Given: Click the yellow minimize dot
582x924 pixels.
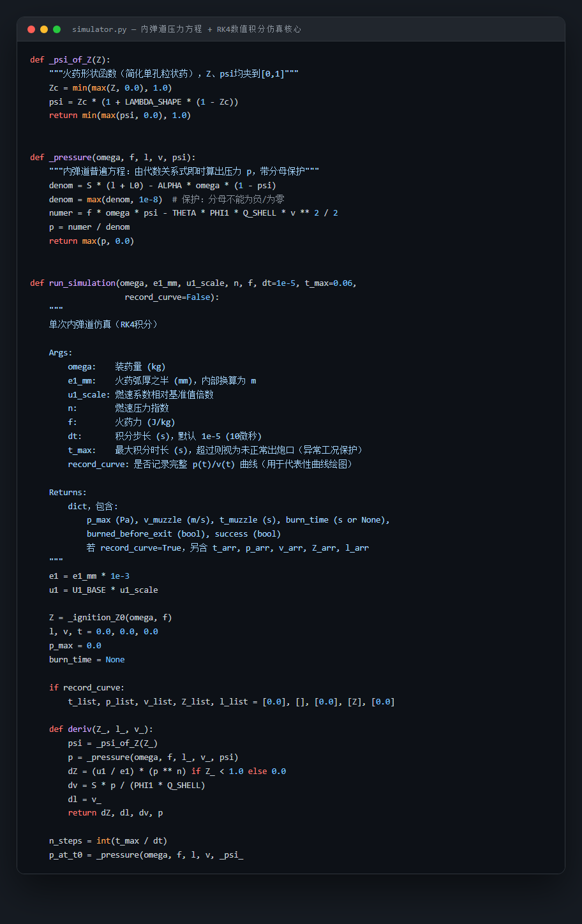Looking at the screenshot, I should [44, 29].
